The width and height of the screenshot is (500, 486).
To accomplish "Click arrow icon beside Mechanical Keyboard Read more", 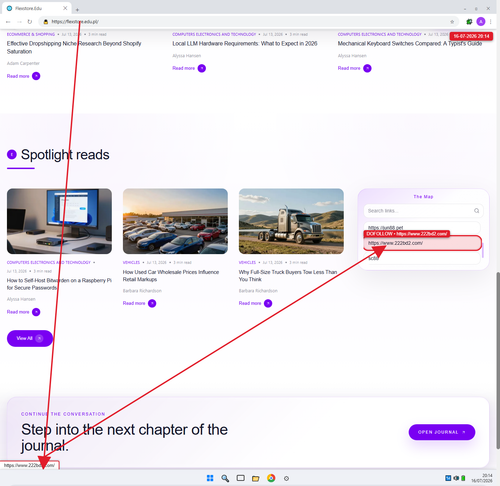I will (x=367, y=68).
